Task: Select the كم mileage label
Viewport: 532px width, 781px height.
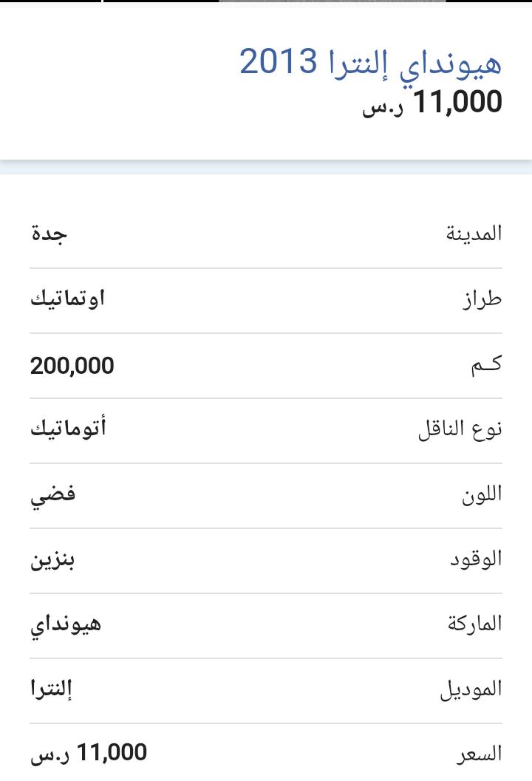Action: pos(487,366)
